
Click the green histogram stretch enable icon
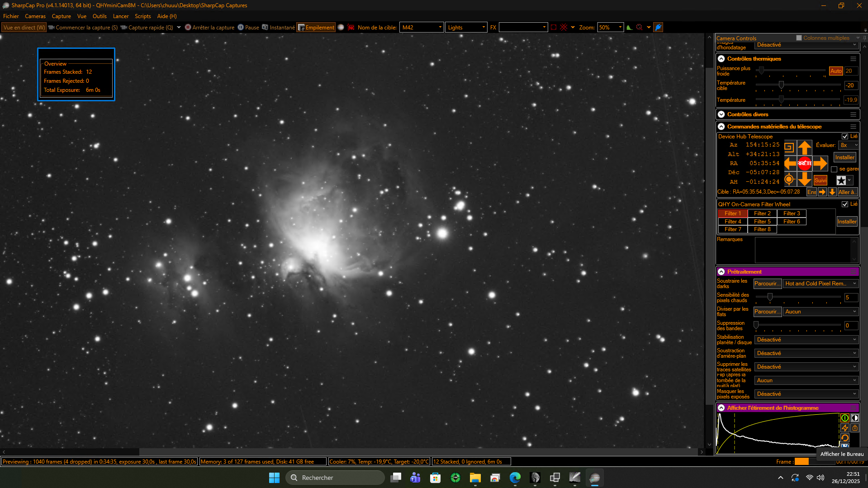844,418
